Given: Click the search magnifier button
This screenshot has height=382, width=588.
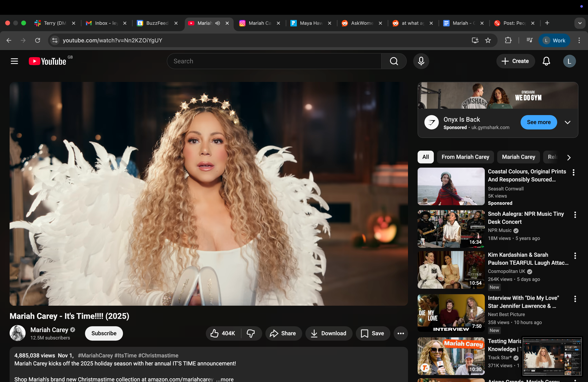Looking at the screenshot, I should pos(394,61).
